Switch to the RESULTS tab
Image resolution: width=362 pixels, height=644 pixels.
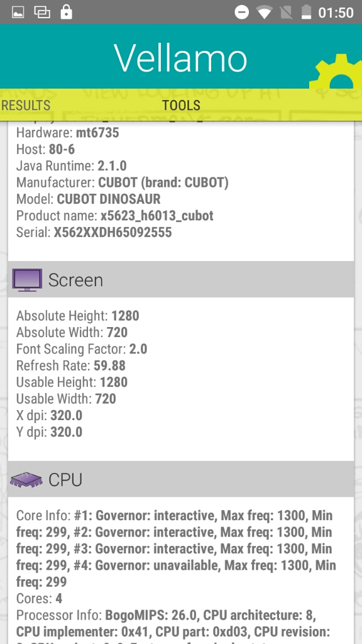[x=25, y=105]
